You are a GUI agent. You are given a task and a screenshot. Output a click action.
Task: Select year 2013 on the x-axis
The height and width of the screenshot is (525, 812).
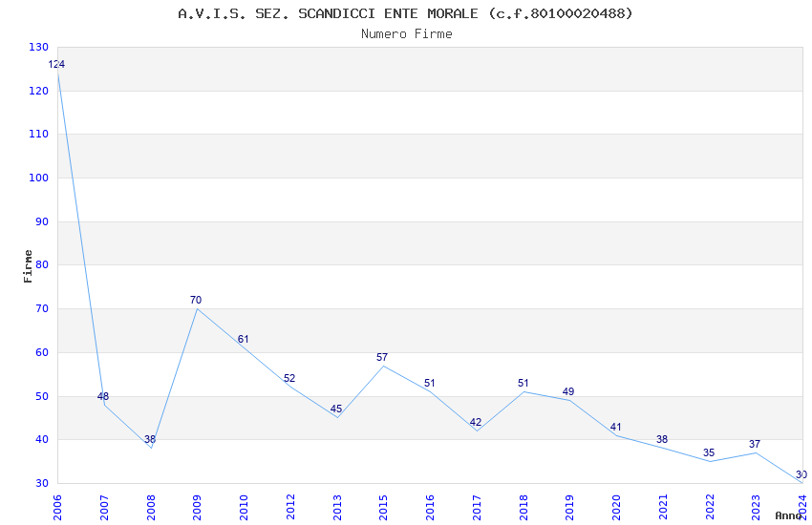[337, 507]
